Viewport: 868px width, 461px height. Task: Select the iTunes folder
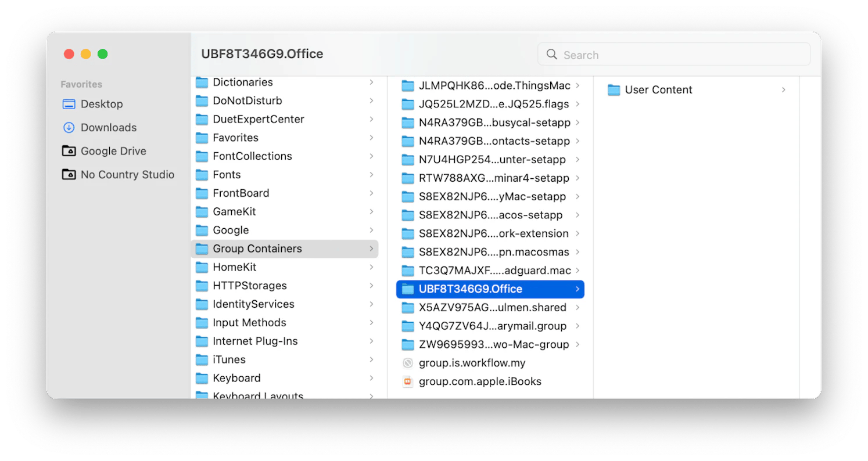[x=229, y=359]
